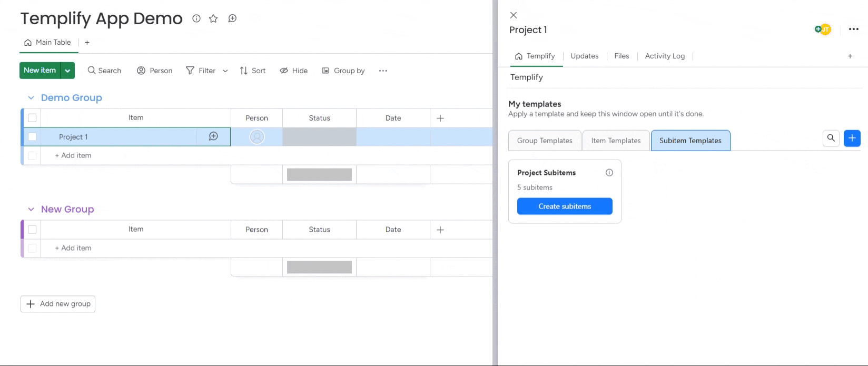
Task: Show Project Subitems template info
Action: click(x=609, y=173)
